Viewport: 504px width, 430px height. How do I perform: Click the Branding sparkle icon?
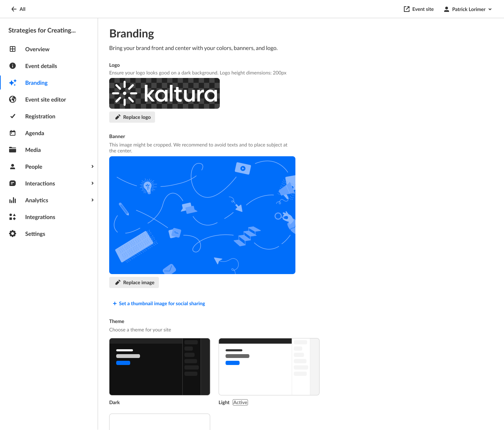pyautogui.click(x=13, y=83)
